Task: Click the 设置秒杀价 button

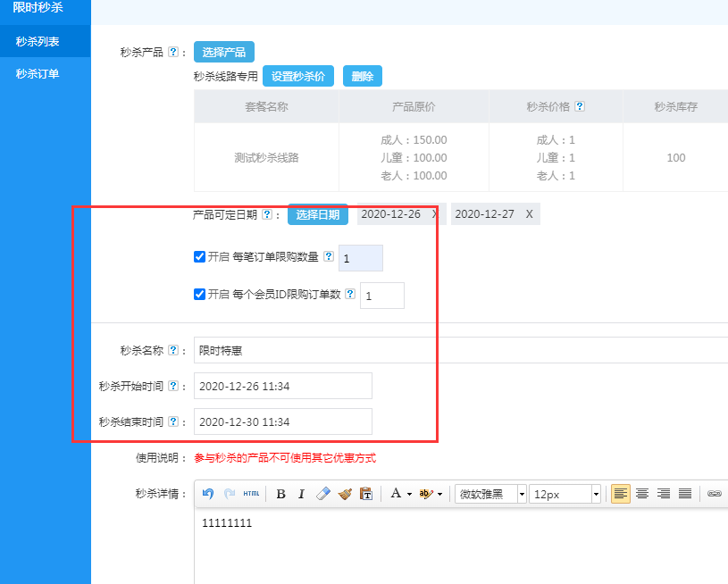Action: pyautogui.click(x=298, y=77)
